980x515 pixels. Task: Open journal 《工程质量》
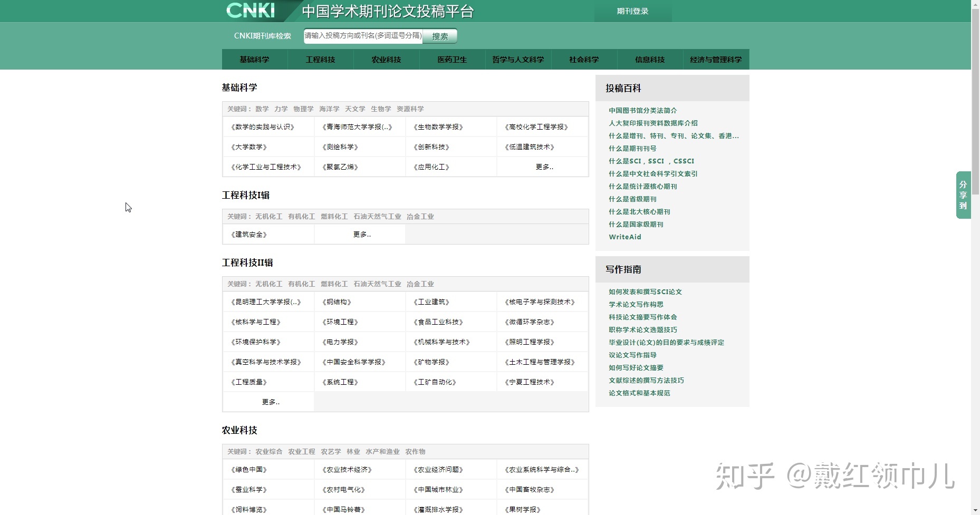click(249, 382)
